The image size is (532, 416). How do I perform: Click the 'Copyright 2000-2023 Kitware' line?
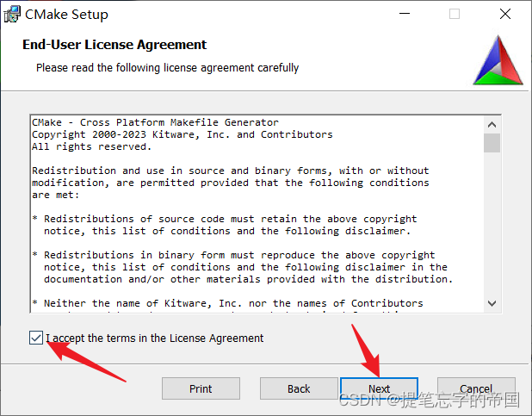182,134
